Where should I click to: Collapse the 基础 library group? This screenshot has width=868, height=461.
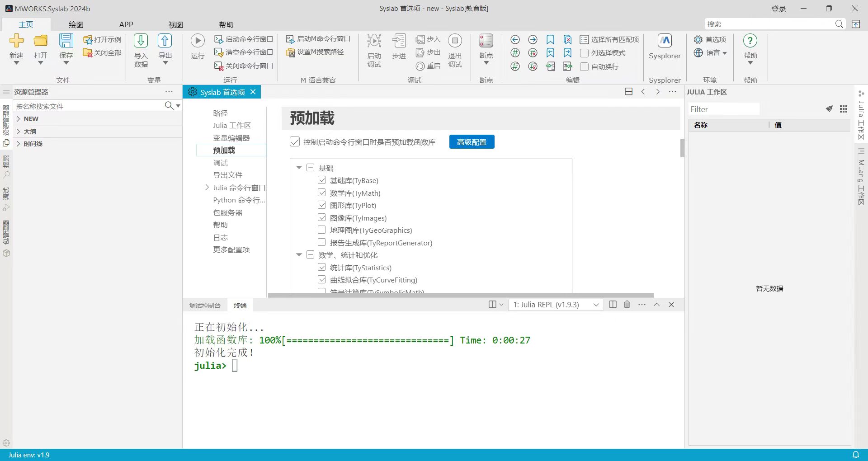tap(299, 168)
